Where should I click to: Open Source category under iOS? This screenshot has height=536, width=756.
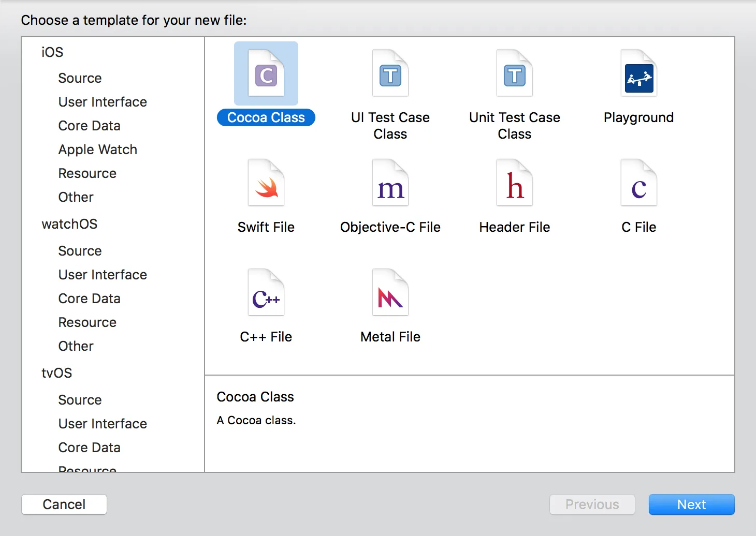[80, 78]
